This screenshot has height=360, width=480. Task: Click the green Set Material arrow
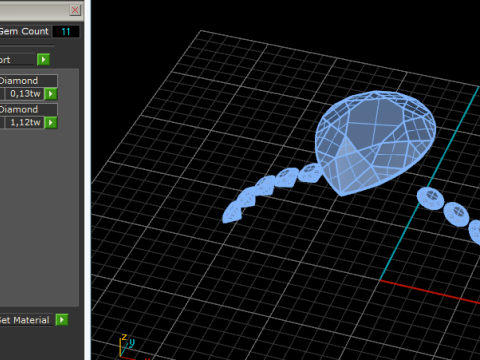(62, 320)
